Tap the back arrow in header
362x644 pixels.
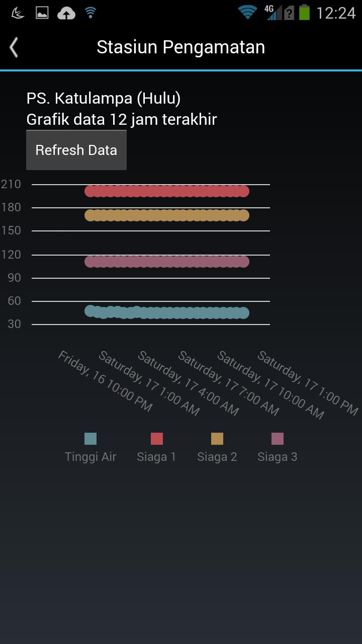14,47
